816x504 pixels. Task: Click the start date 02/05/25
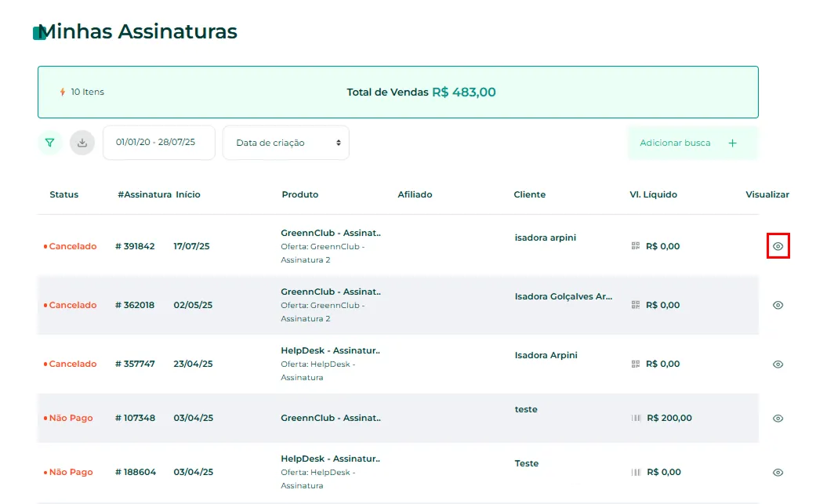pos(193,305)
